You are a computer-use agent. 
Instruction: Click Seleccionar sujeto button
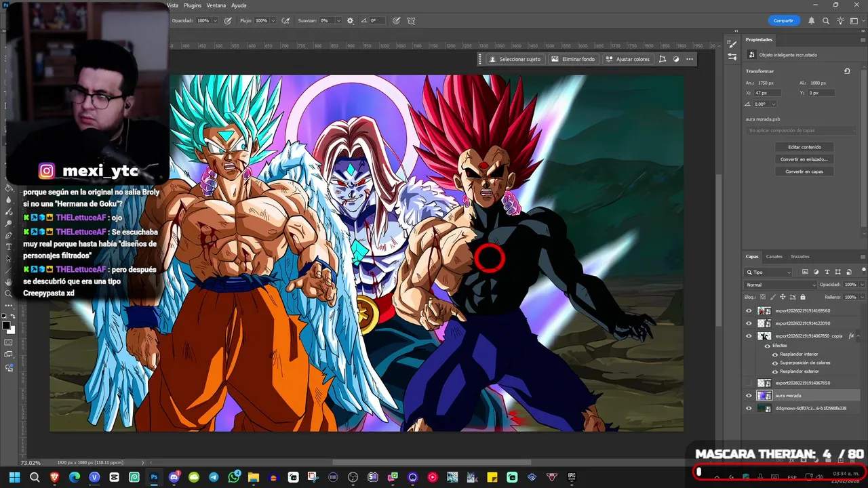[515, 59]
